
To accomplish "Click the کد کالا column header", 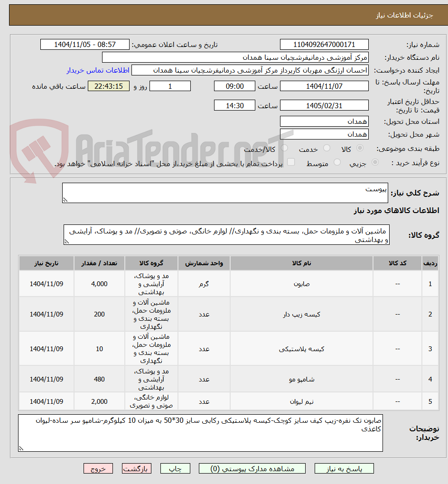I will tap(397, 263).
